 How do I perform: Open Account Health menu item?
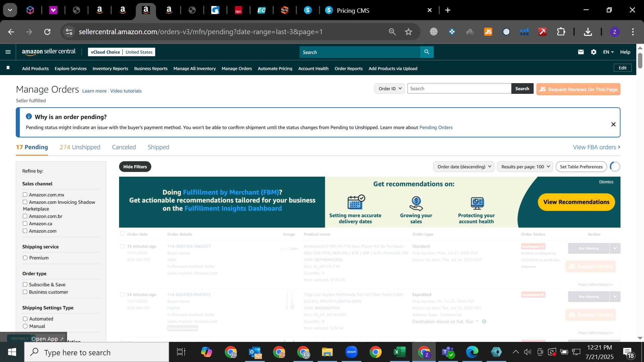(x=313, y=68)
